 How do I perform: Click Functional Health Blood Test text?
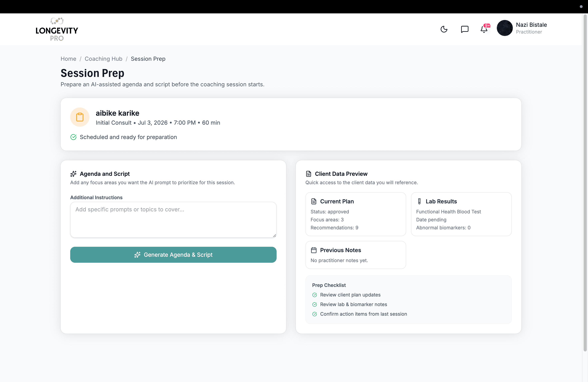pyautogui.click(x=448, y=212)
